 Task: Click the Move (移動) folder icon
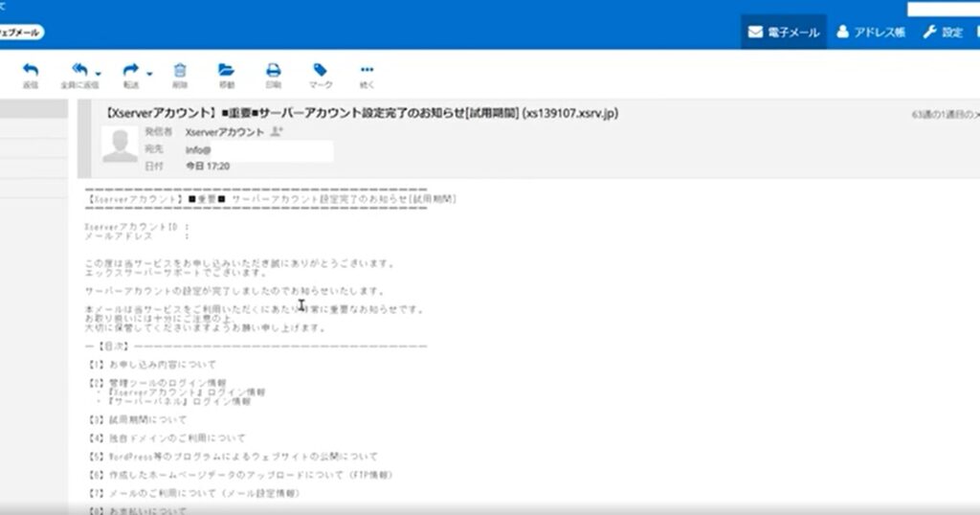(226, 69)
